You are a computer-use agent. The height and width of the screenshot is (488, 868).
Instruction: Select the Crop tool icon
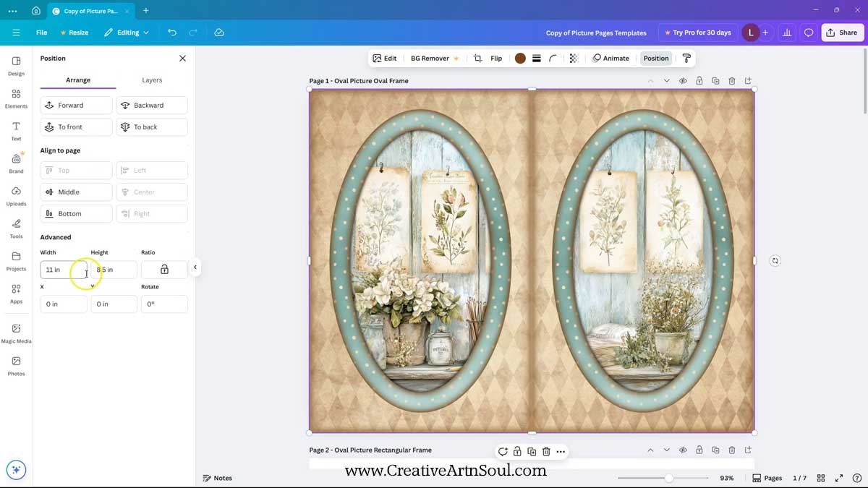pyautogui.click(x=477, y=59)
